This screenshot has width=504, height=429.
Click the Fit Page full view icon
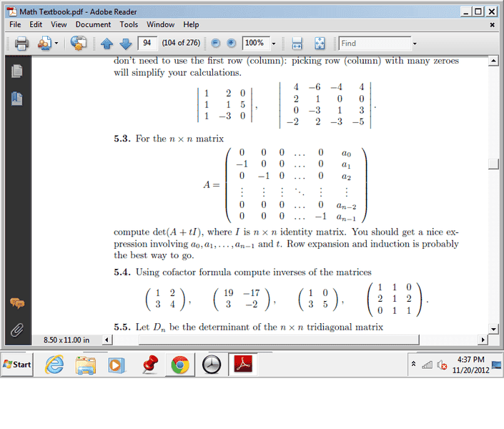pos(320,43)
